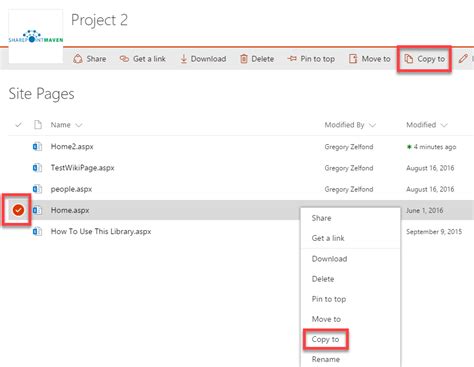
Task: Choose Pin to top in context menu
Action: pos(329,299)
